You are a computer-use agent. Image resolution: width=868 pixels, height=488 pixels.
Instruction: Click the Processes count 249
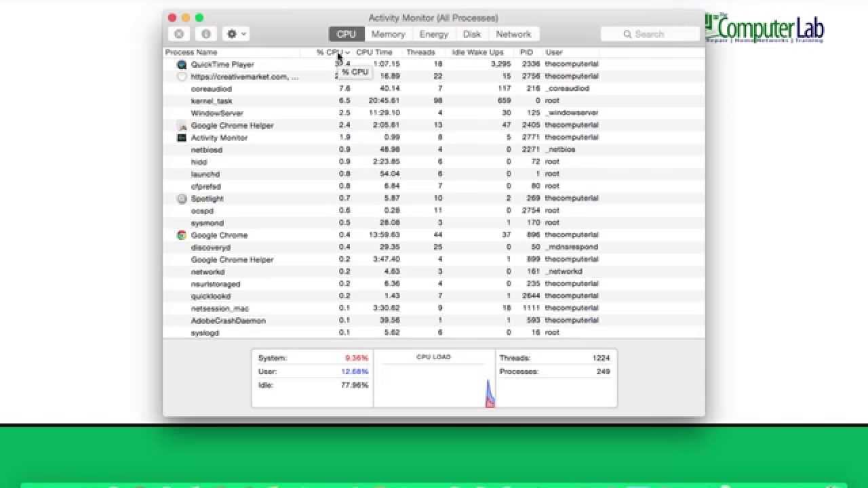click(603, 371)
